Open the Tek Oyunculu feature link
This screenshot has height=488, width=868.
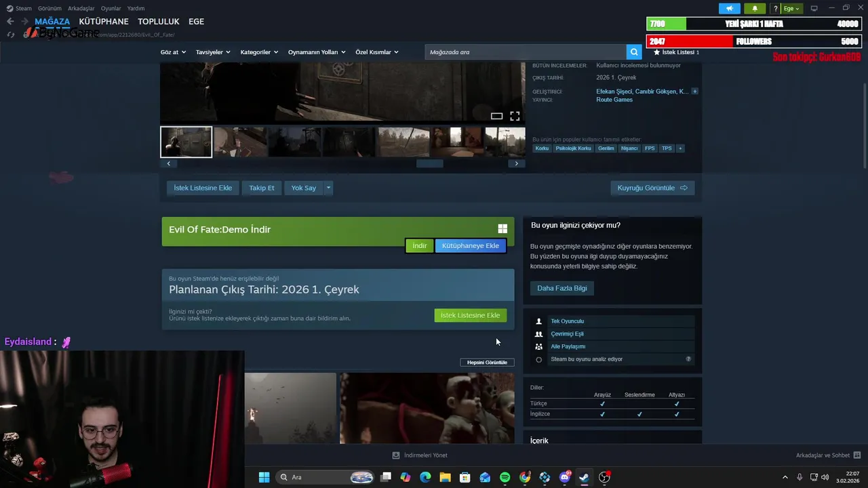[567, 321]
